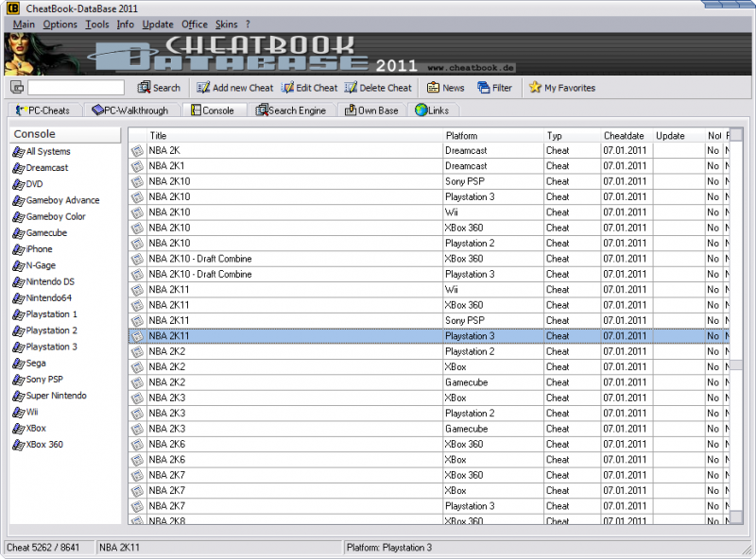756x559 pixels.
Task: Open the Update menu
Action: click(x=158, y=25)
